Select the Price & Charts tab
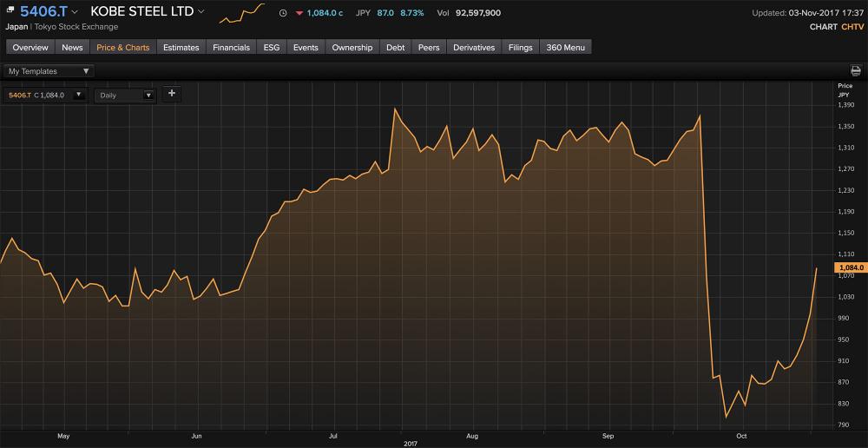The image size is (868, 448). coord(123,47)
